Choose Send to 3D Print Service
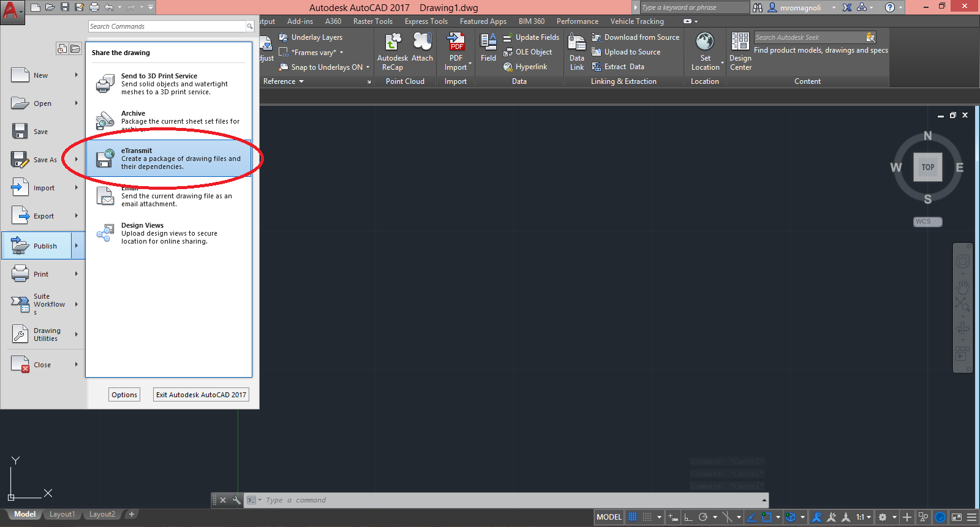This screenshot has height=527, width=980. point(168,84)
